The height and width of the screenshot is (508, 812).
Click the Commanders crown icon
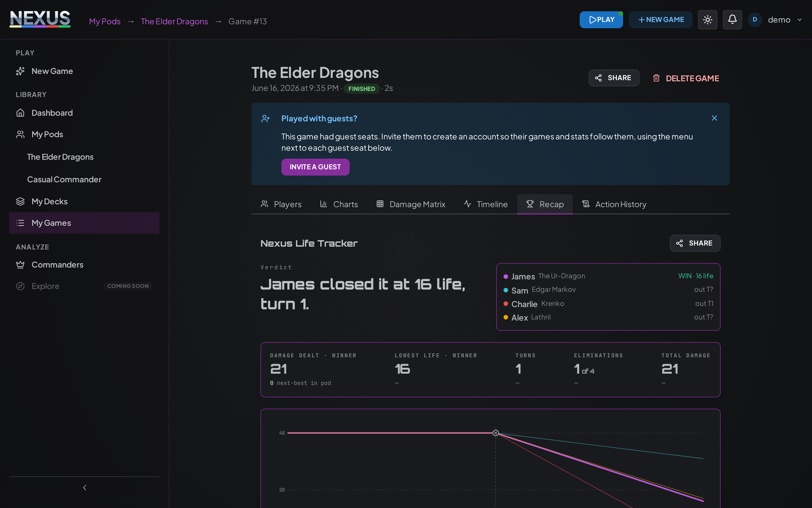point(21,265)
